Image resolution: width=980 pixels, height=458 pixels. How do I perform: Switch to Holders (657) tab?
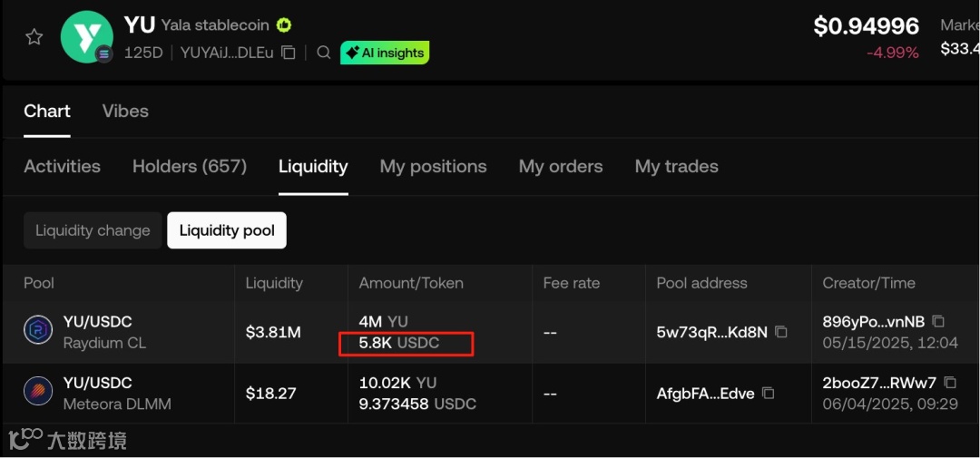click(x=190, y=166)
